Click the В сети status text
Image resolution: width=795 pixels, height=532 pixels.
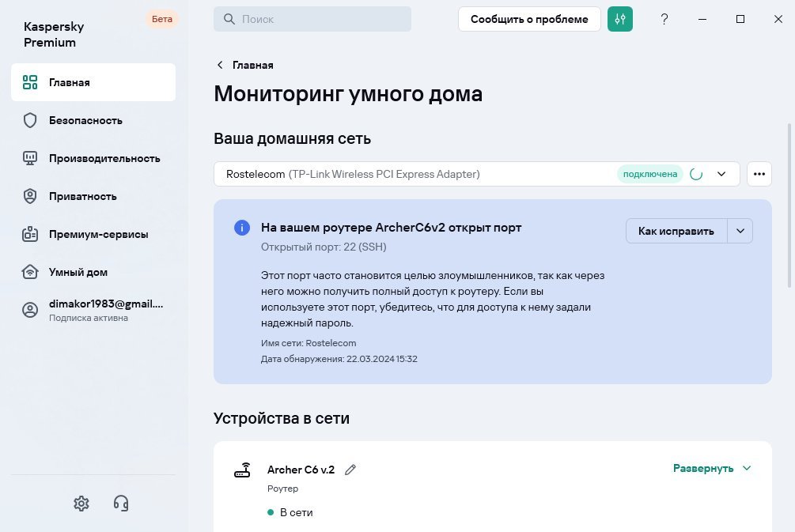coord(296,512)
